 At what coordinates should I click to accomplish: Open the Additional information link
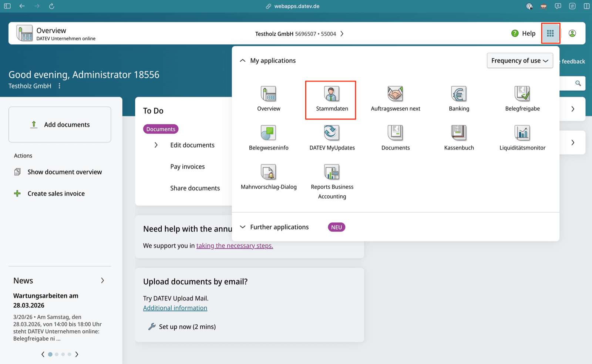175,308
